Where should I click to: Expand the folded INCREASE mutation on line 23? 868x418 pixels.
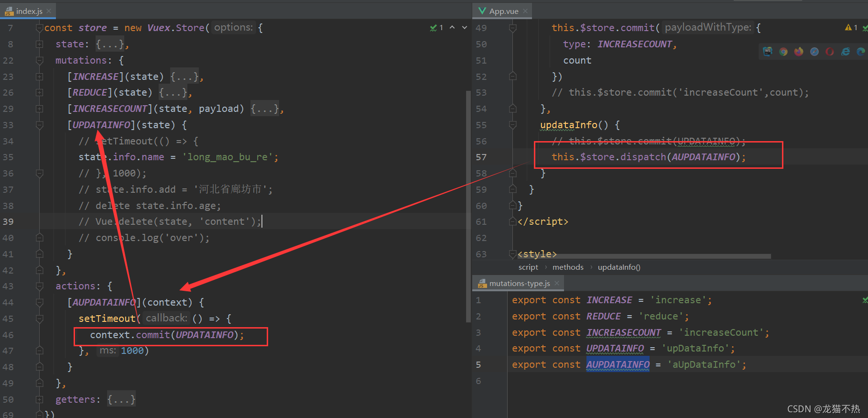(x=40, y=77)
